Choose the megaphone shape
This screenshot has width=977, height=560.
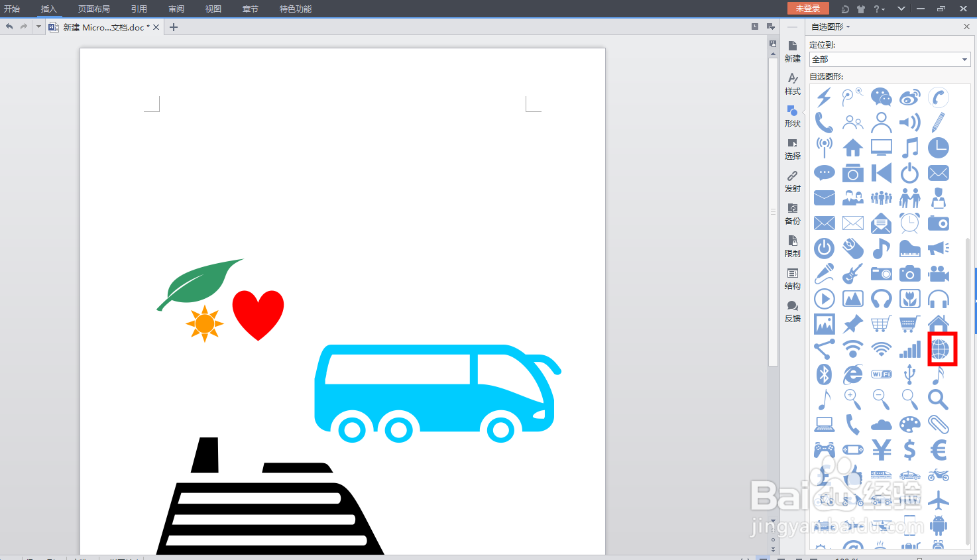tap(938, 249)
